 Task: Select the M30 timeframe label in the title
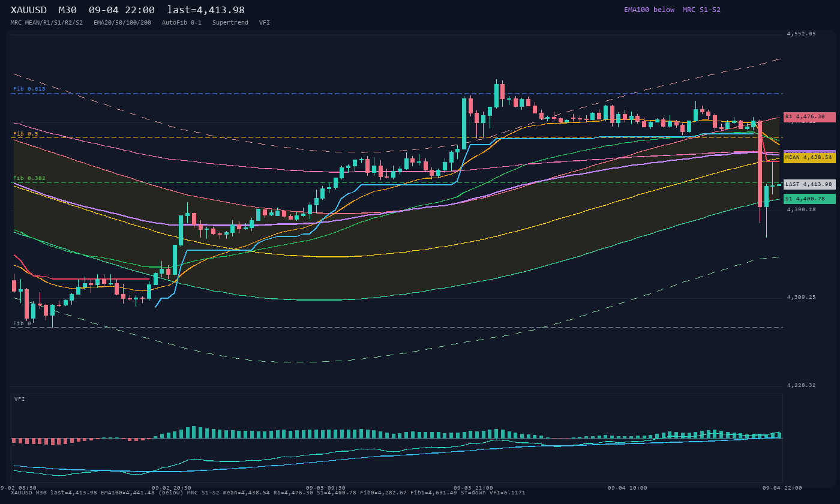click(x=68, y=10)
